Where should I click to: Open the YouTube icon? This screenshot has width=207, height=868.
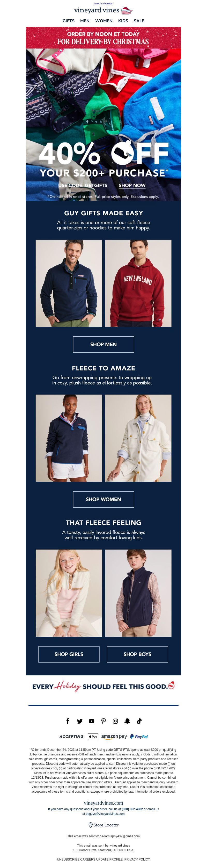point(92,721)
